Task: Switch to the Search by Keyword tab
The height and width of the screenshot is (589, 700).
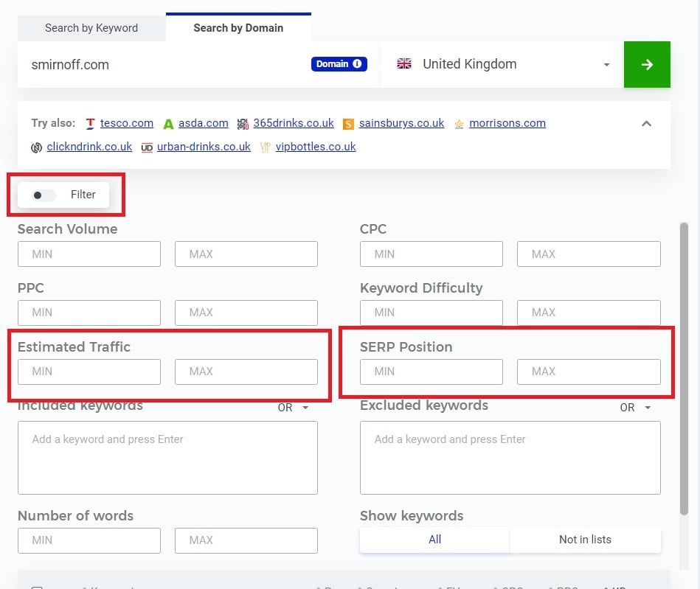Action: (91, 28)
